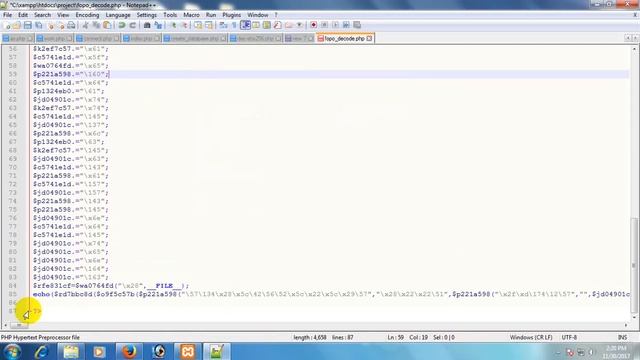Toggle INS insert mode in status bar
640x360 pixels.
click(622, 338)
